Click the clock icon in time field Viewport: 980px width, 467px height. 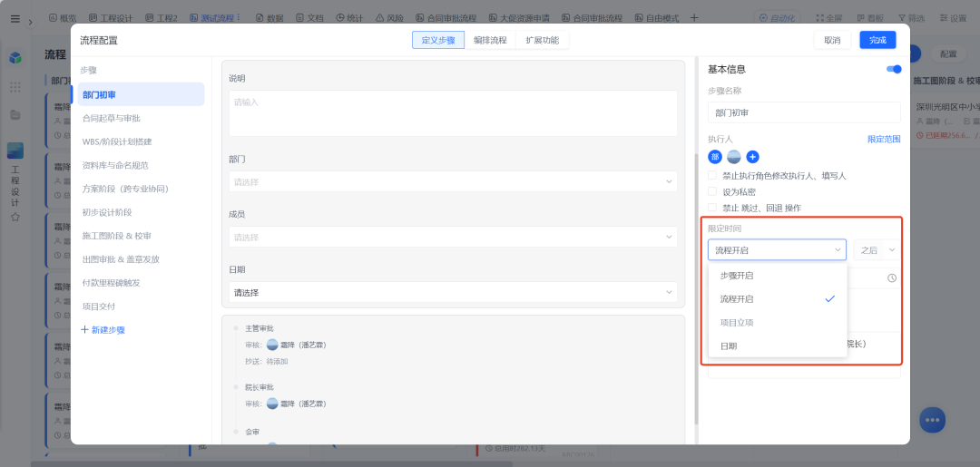(x=892, y=277)
